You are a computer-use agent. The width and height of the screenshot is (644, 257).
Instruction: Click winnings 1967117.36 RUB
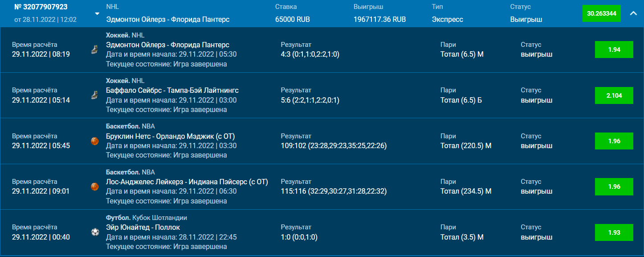coord(380,20)
